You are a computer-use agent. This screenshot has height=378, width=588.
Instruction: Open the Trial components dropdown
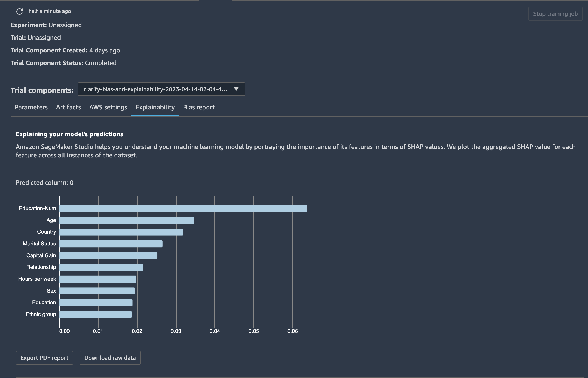click(x=161, y=89)
